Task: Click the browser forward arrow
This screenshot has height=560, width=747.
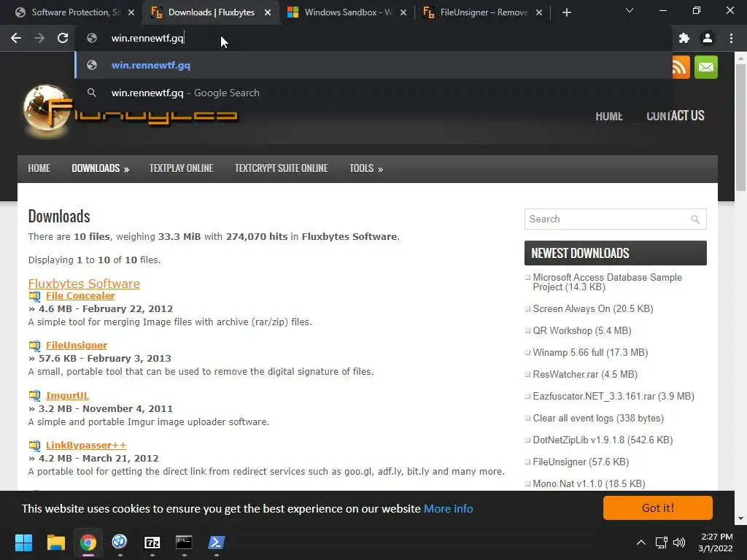Action: 39,38
